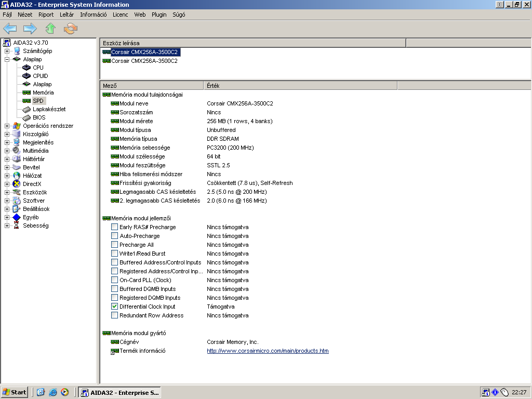The image size is (532, 399).
Task: Click the Beállítások config icon
Action: [x=17, y=209]
